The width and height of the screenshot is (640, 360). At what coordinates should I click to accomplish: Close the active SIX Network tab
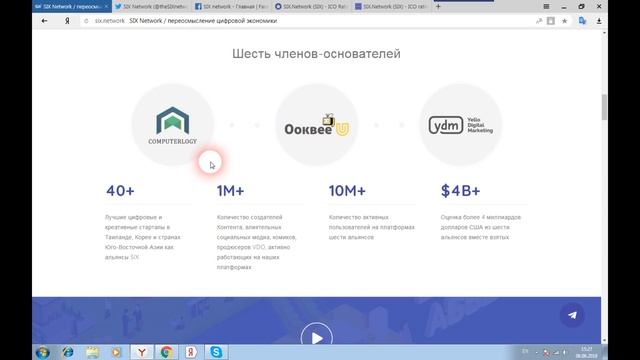click(x=106, y=7)
